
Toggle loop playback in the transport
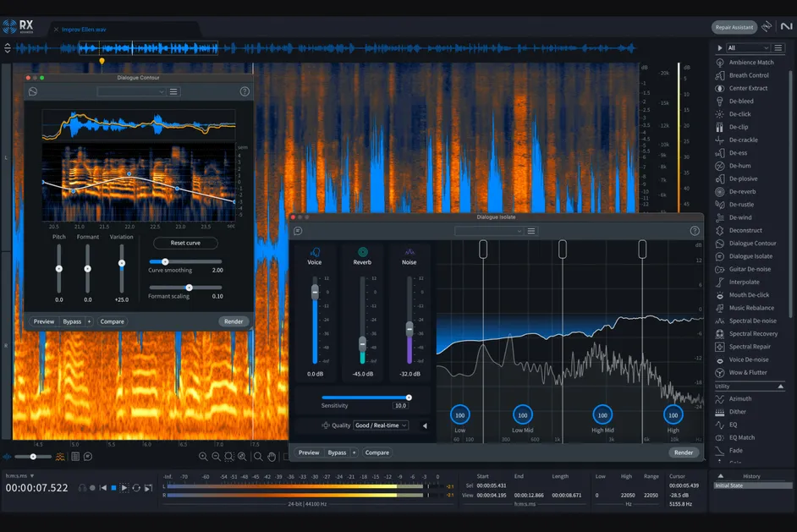point(136,488)
